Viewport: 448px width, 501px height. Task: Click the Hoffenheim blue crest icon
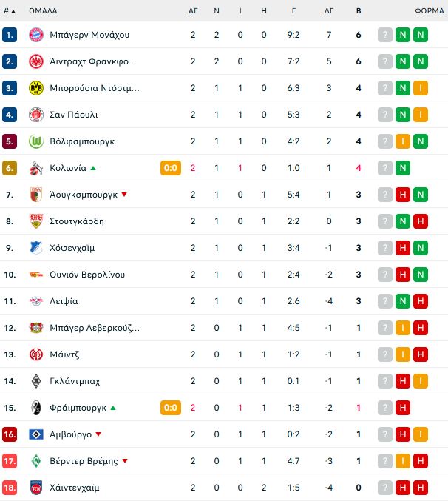(36, 248)
